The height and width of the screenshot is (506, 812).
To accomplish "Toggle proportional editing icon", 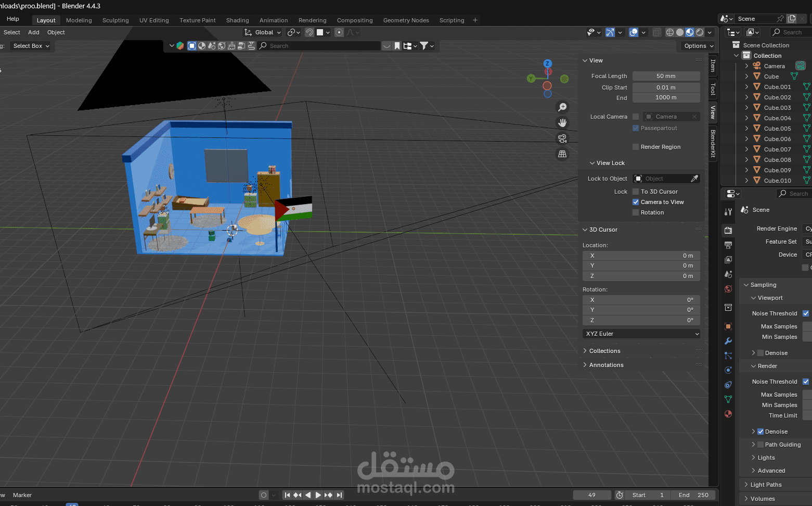I will click(339, 32).
